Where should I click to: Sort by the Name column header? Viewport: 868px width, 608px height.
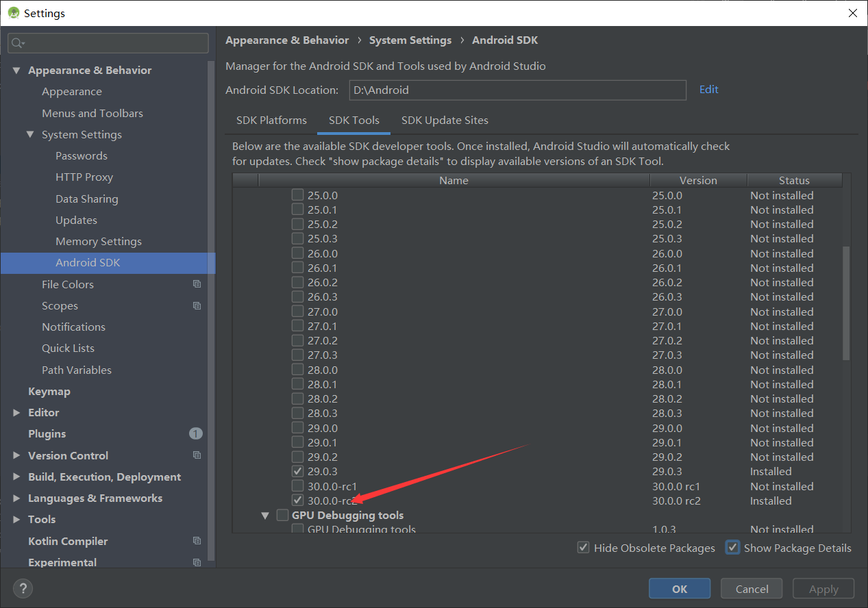(454, 181)
